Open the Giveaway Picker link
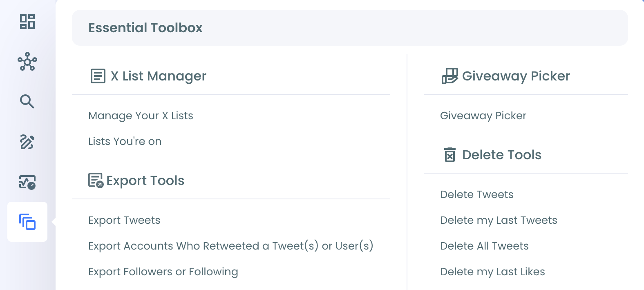644x290 pixels. click(x=483, y=116)
